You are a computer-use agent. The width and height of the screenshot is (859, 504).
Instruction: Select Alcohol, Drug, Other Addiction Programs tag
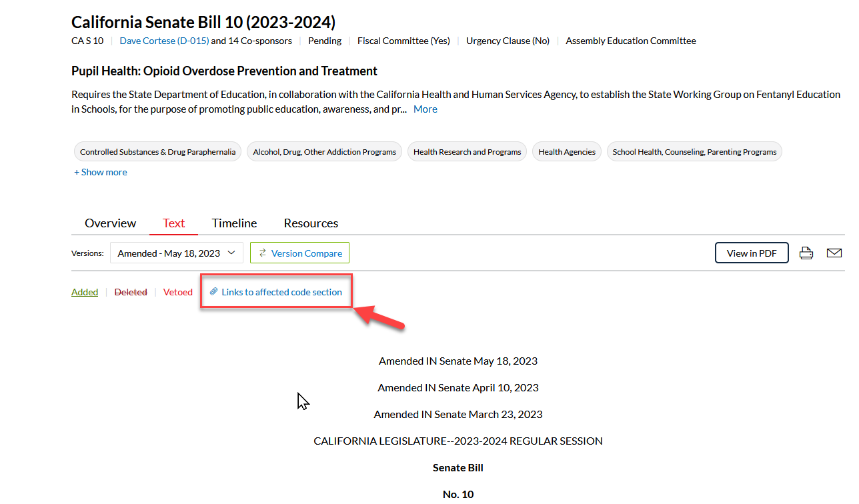point(324,152)
